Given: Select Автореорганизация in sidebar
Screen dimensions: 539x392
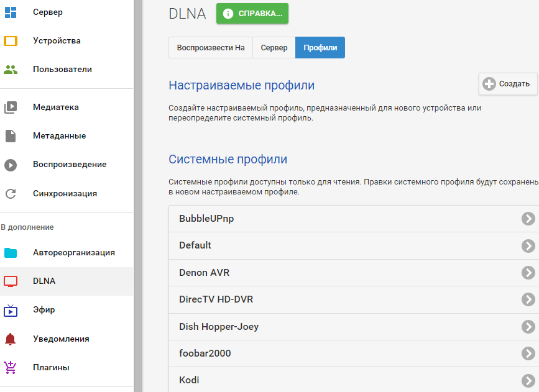Looking at the screenshot, I should click(74, 253).
